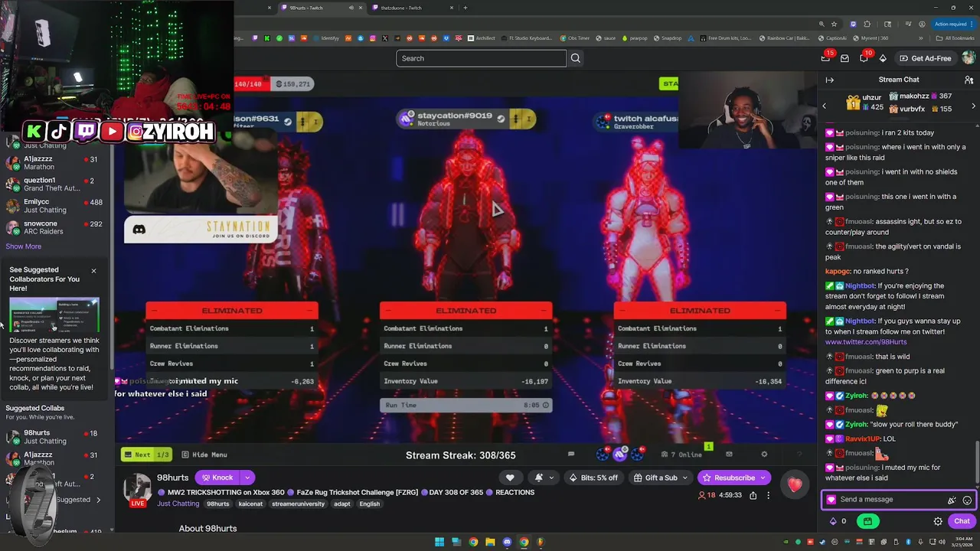
Task: Open the 98hurts channel avatar with LIVE badge
Action: (x=138, y=490)
